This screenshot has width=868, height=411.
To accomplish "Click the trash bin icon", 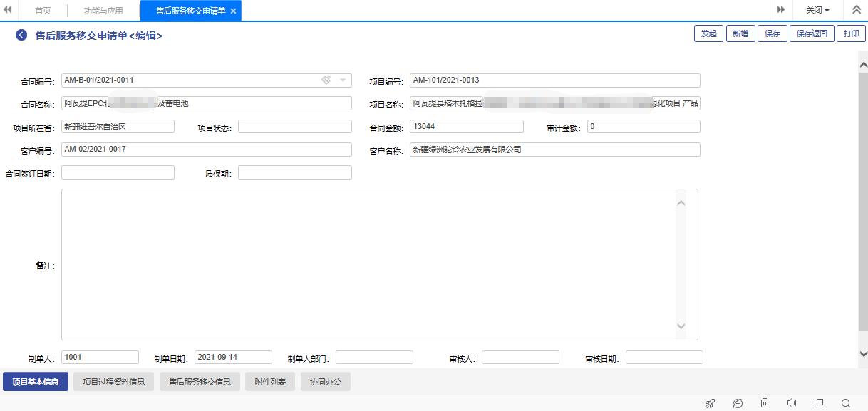I will pyautogui.click(x=764, y=403).
